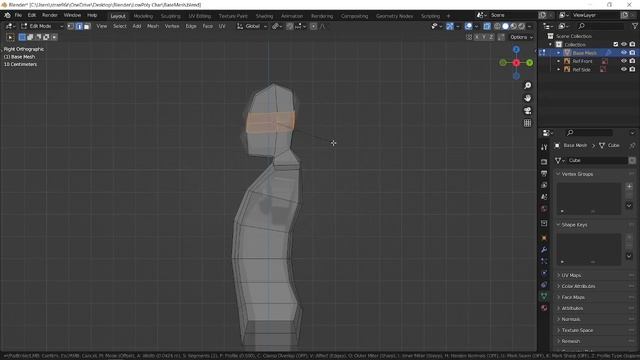The width and height of the screenshot is (640, 360).
Task: Open Object properties tab icon
Action: 544,238
